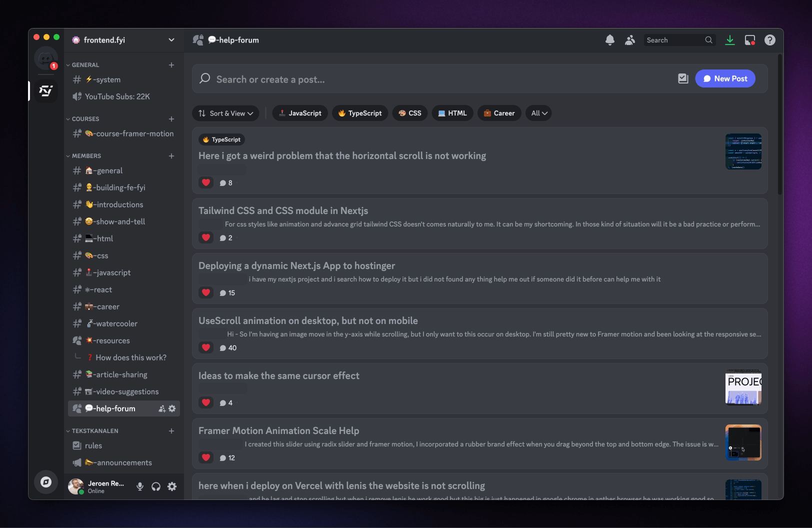Add channel to GENERAL category
The image size is (812, 528).
pos(171,65)
